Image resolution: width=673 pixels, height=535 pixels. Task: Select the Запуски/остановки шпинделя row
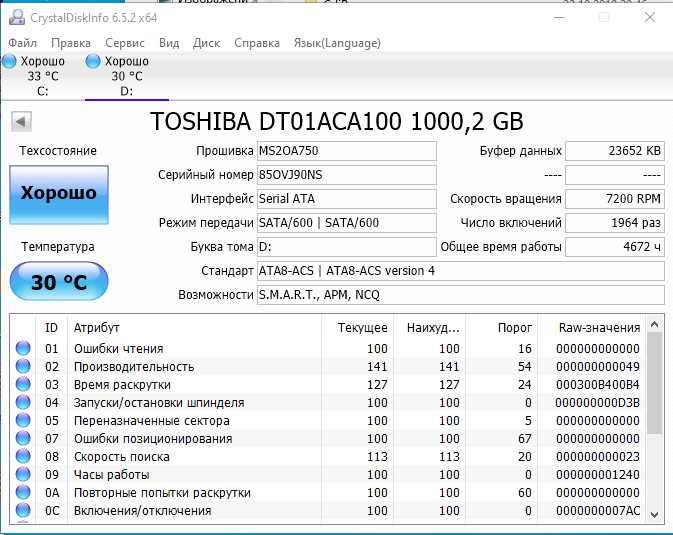328,402
